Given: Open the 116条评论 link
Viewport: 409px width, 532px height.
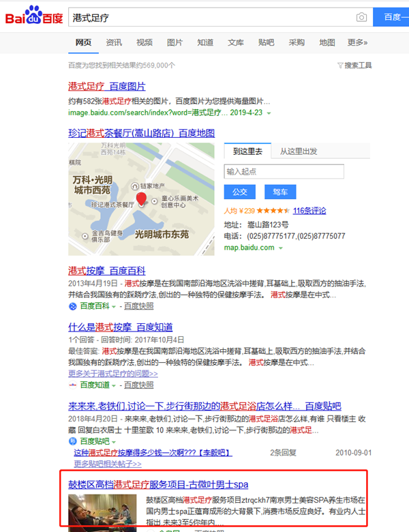Looking at the screenshot, I should 309,211.
